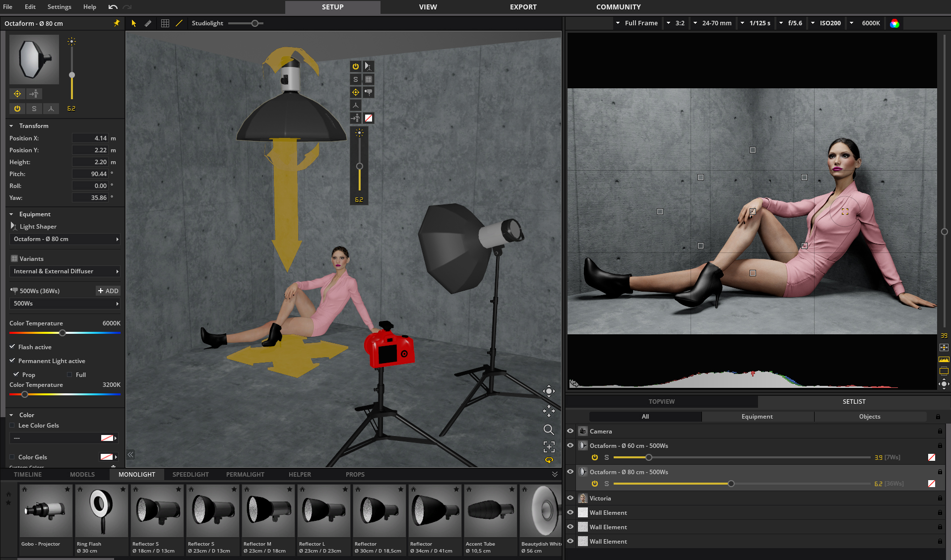Enable the Color Gels checkbox
The height and width of the screenshot is (560, 951).
[12, 457]
